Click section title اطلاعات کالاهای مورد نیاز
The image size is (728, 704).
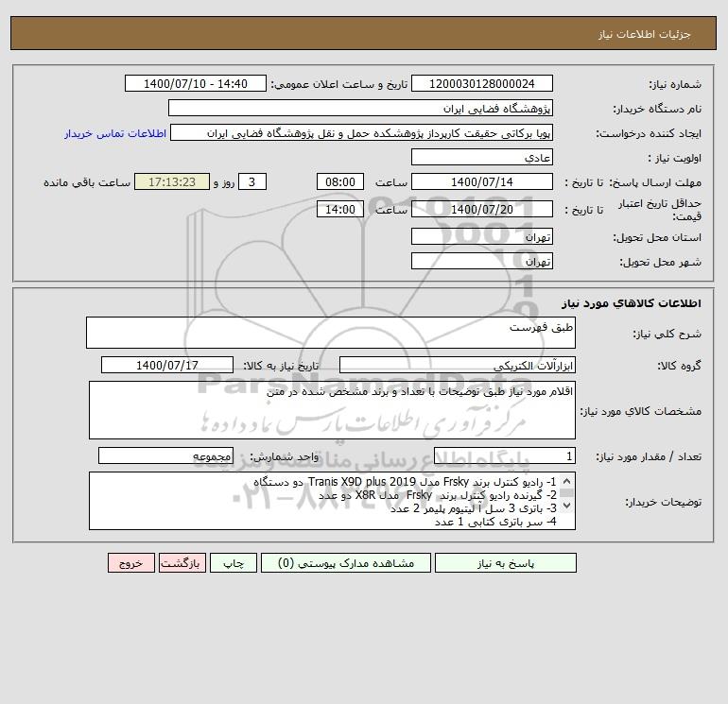pyautogui.click(x=632, y=303)
